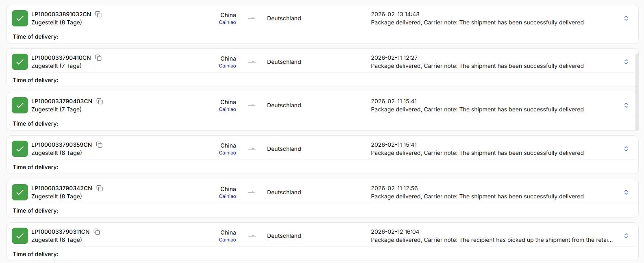The width and height of the screenshot is (644, 263).
Task: Click green status checkmark for LP1000033790359CN
Action: point(20,149)
